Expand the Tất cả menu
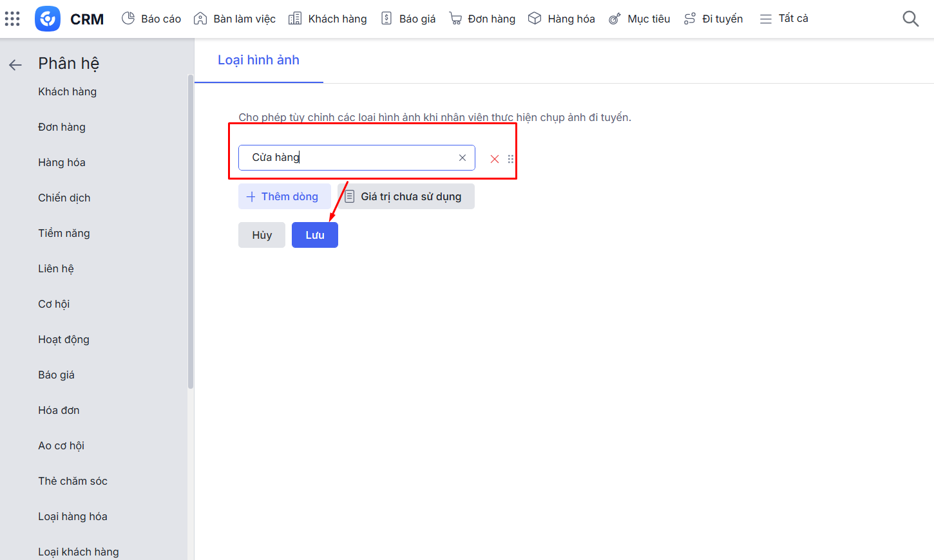This screenshot has height=560, width=934. coord(784,19)
